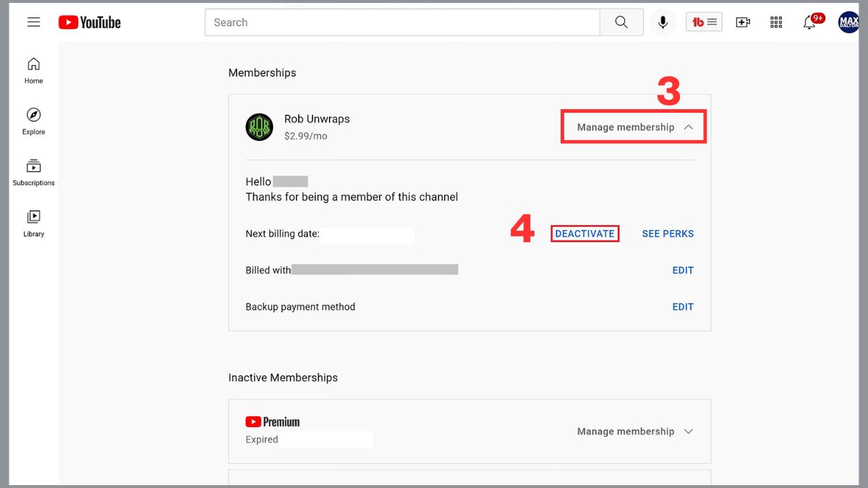Open Explore in the sidebar
The width and height of the screenshot is (868, 488).
click(x=33, y=121)
